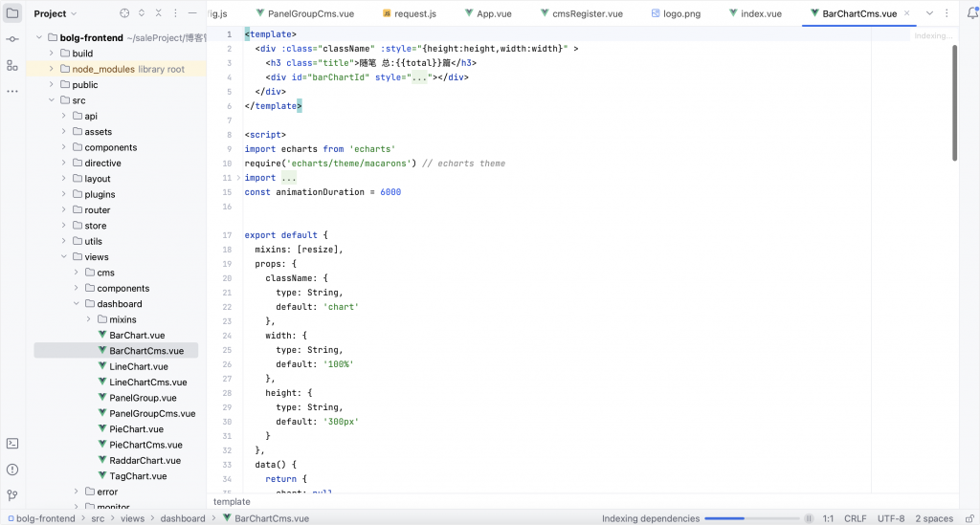Viewport: 980px width, 525px height.
Task: Click Collapse All icon in Project panel
Action: [161, 13]
